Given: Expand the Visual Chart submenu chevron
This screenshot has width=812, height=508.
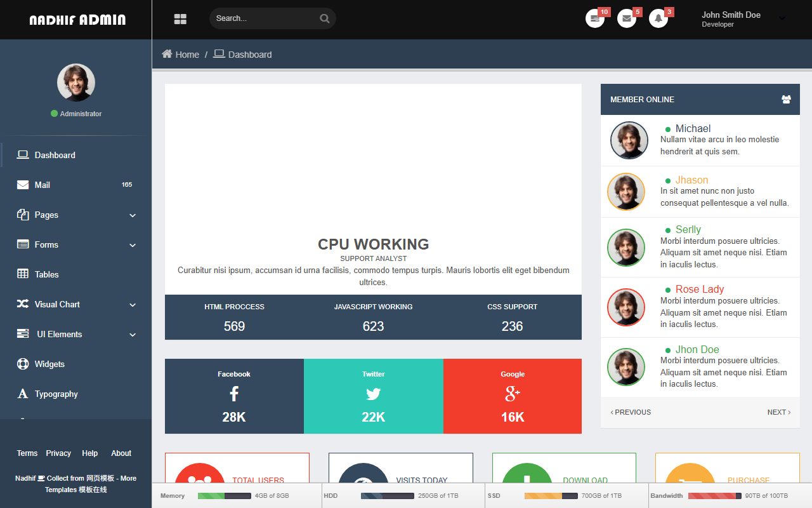Looking at the screenshot, I should click(x=133, y=305).
